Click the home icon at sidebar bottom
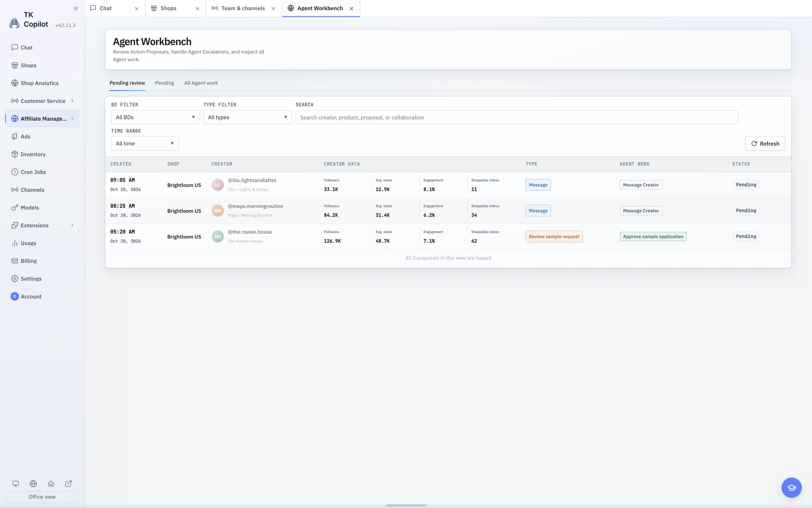Viewport: 812px width, 508px height. click(51, 484)
